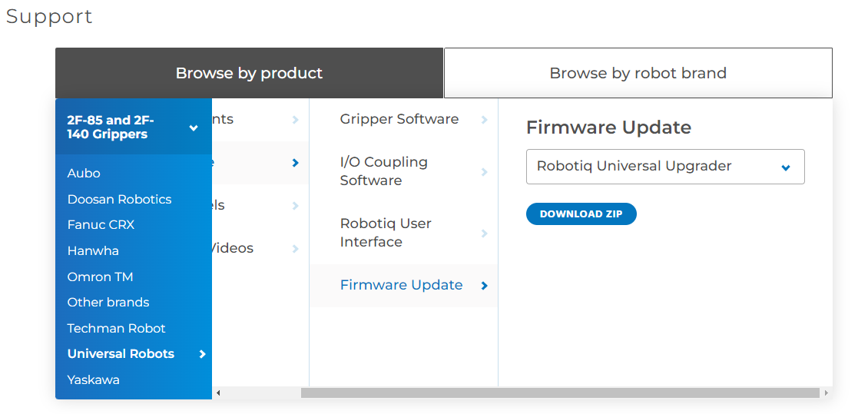This screenshot has width=868, height=414.
Task: Click arrow icon next to Universal Robots
Action: [203, 354]
